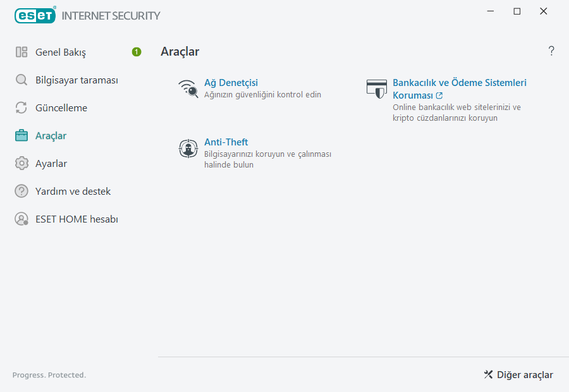Click the ESET HOME hesabı profile icon
The height and width of the screenshot is (392, 569).
click(21, 219)
